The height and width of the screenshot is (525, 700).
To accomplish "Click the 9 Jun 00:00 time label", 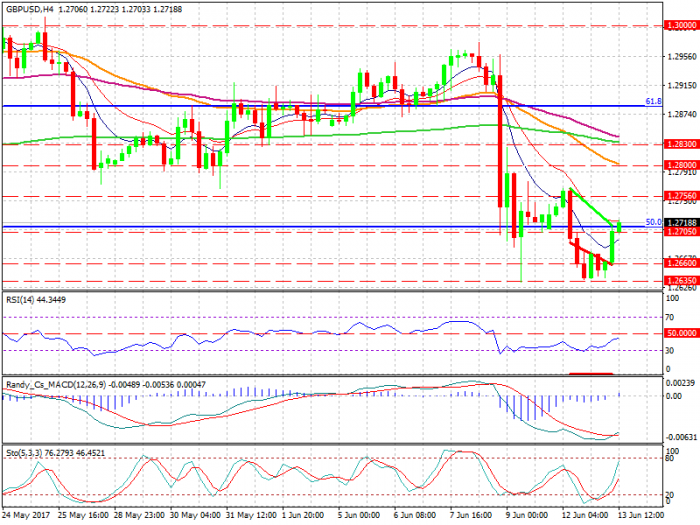I will [527, 515].
